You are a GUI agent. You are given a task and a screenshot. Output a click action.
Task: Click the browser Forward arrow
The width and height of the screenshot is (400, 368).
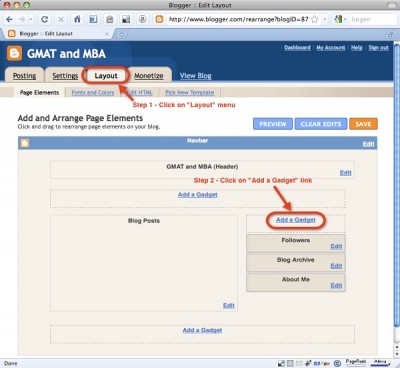pos(22,19)
